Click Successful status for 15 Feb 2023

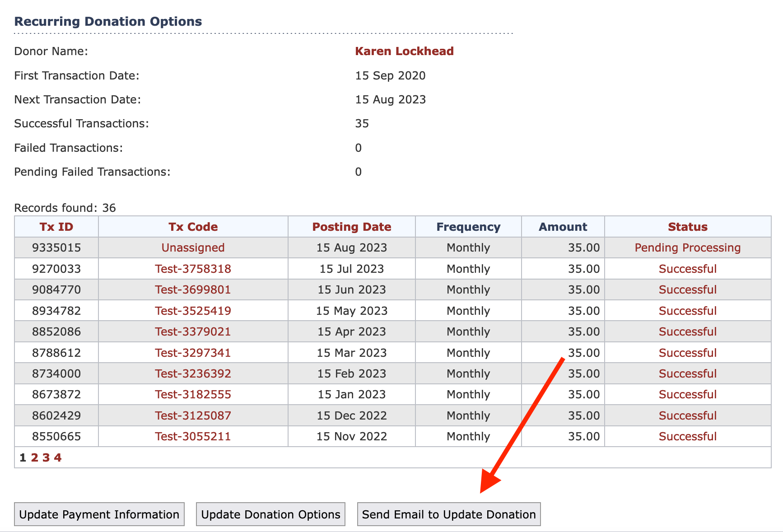point(688,373)
